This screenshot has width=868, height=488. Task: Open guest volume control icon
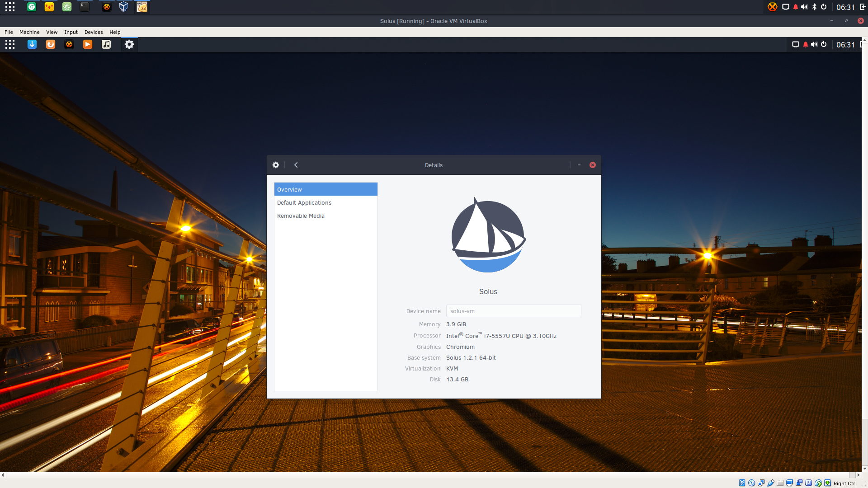(814, 44)
